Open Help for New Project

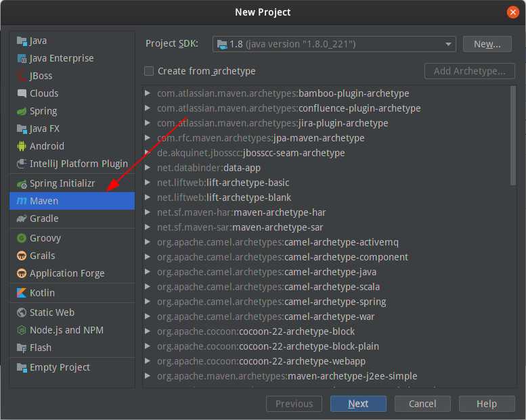click(487, 404)
